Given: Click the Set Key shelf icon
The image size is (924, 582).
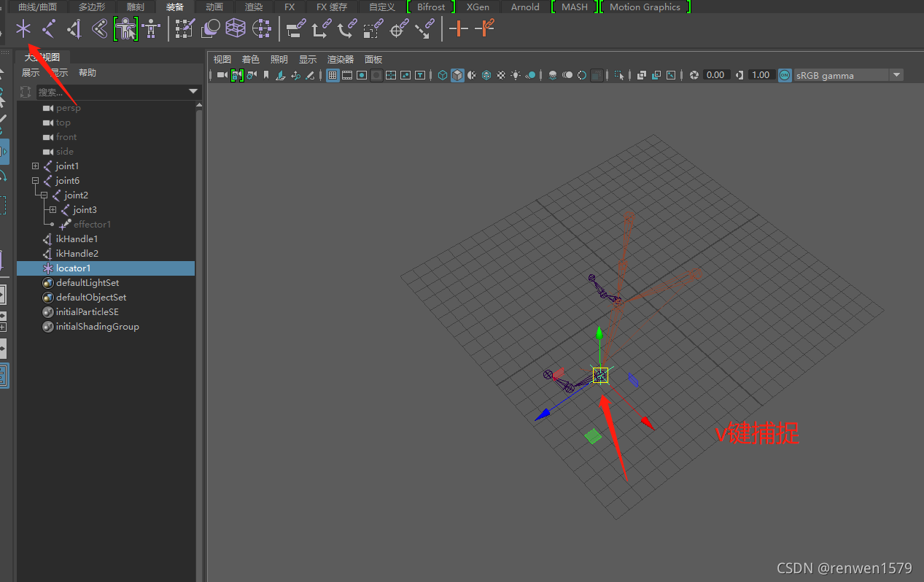Looking at the screenshot, I should pyautogui.click(x=459, y=29).
